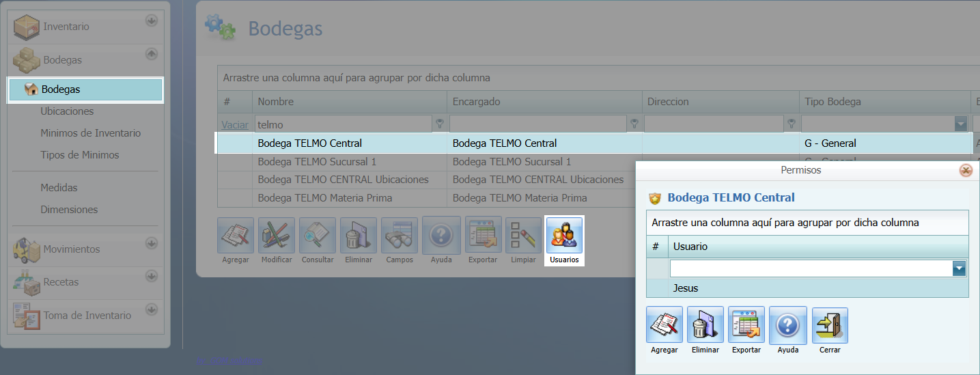Open Ayuda help in Permisos dialog

pos(787,325)
